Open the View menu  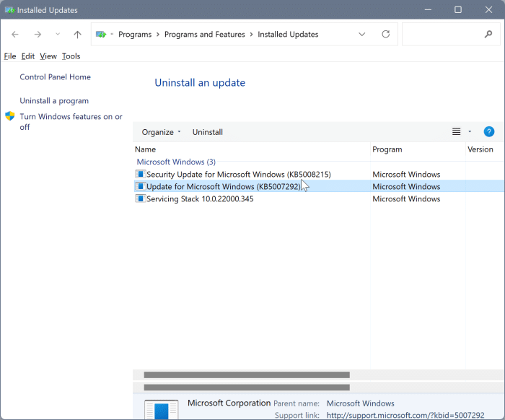click(48, 56)
